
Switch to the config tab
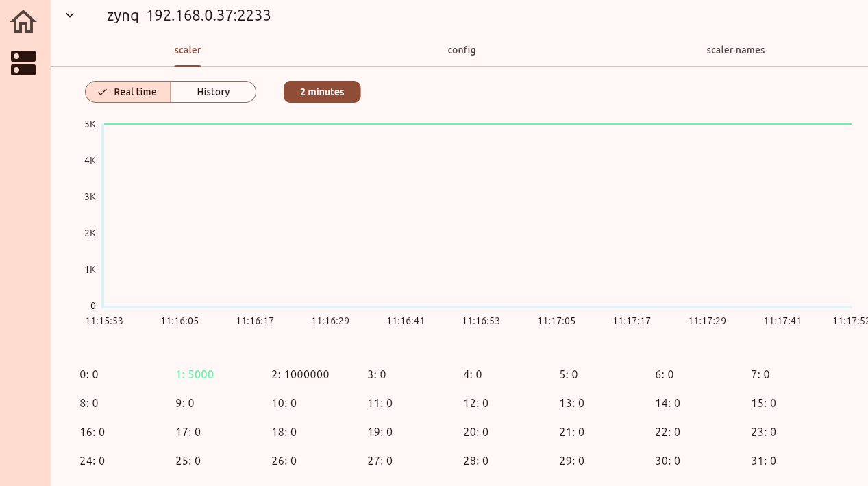(461, 50)
